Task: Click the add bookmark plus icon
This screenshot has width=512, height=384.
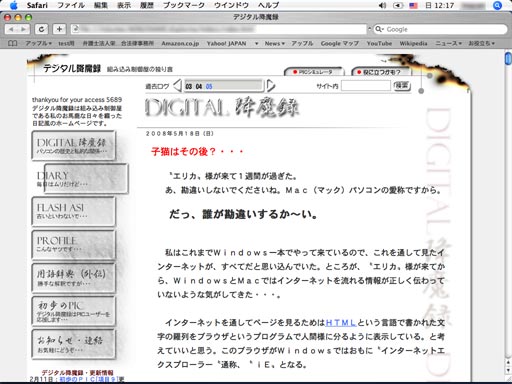Action: (x=59, y=29)
